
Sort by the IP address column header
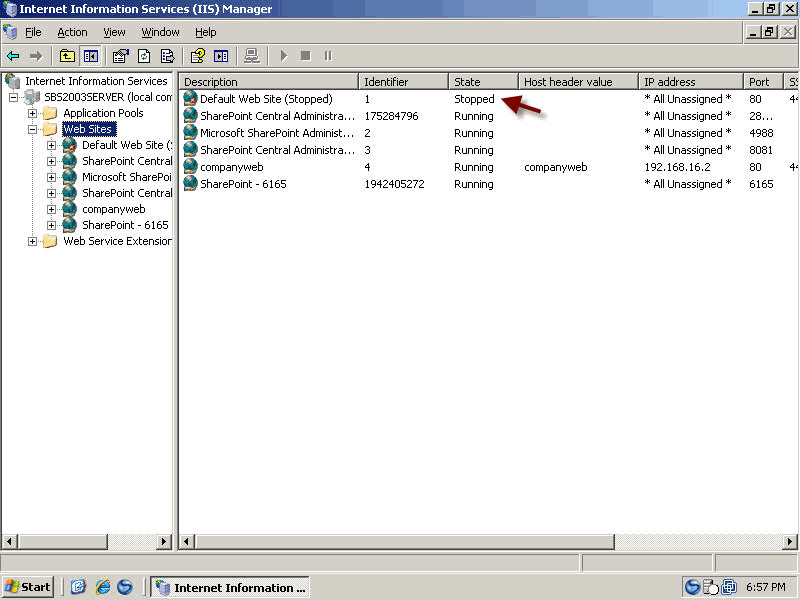[x=691, y=82]
